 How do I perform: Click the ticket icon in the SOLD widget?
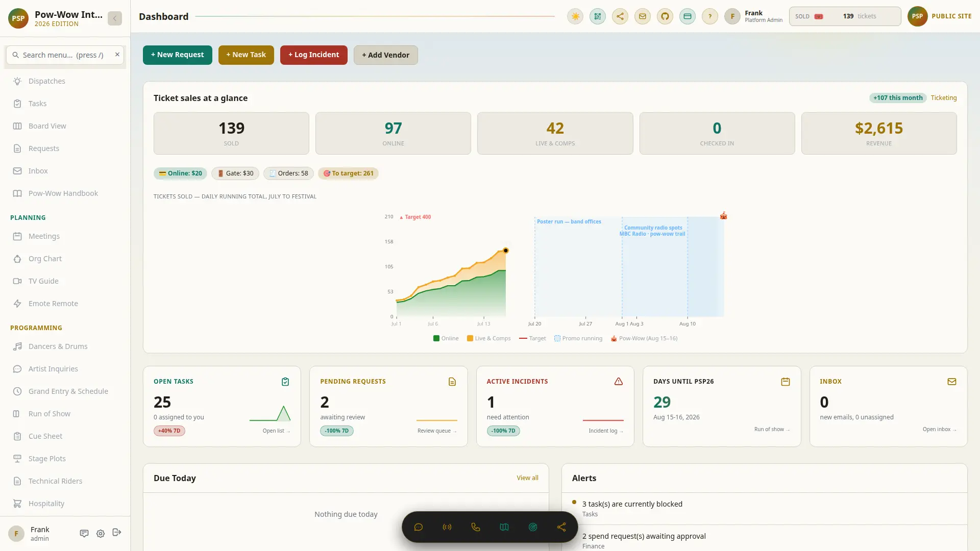819,16
